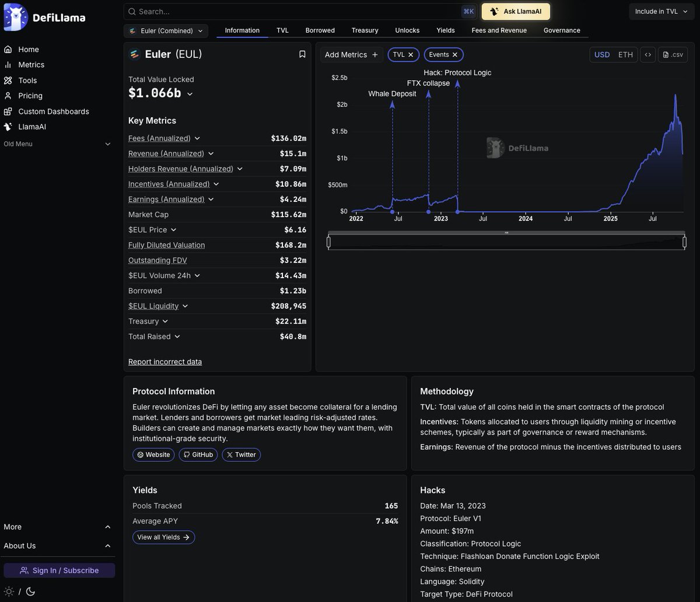Viewport: 700px width, 602px height.
Task: Open the GitHub link
Action: click(x=198, y=455)
